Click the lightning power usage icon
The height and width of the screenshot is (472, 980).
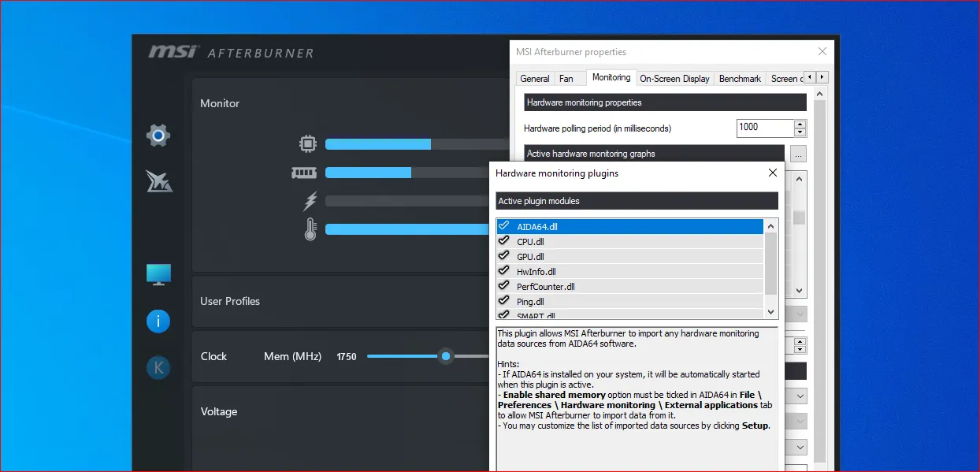308,201
